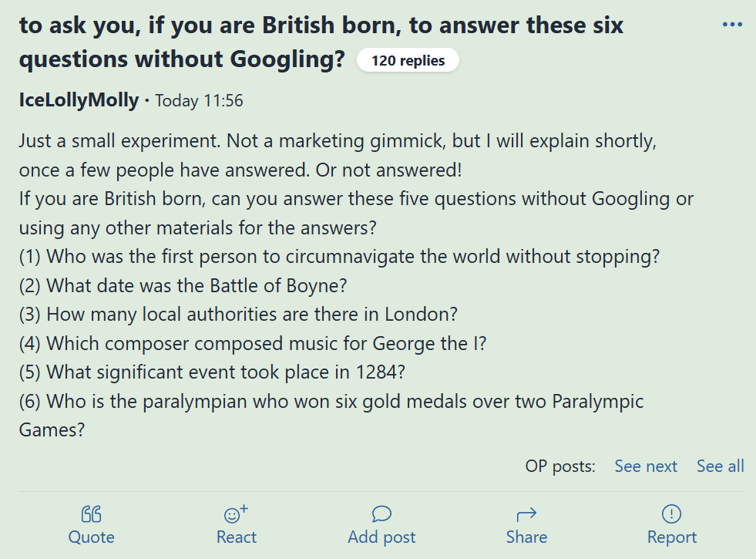Click the Today 11:56 timestamp
The width and height of the screenshot is (756, 559).
click(x=199, y=101)
